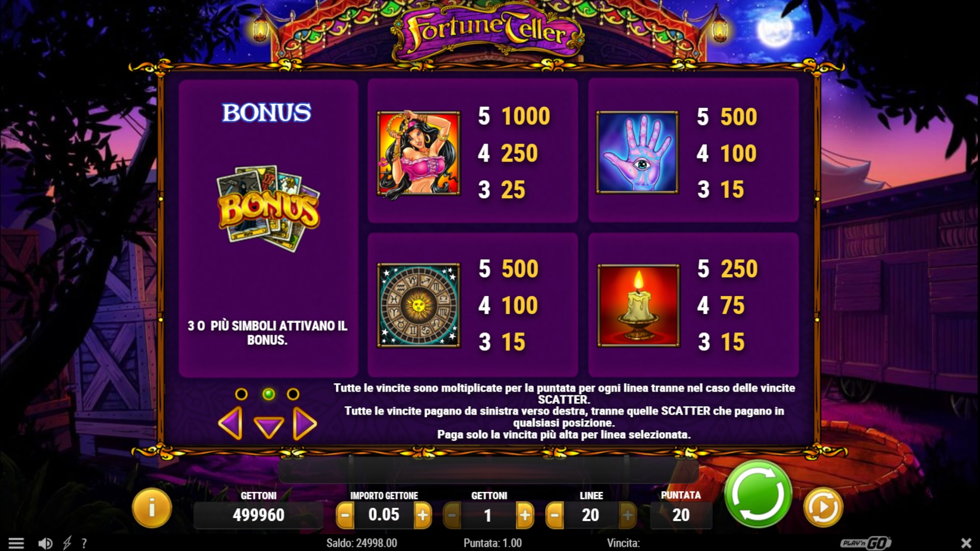
Task: Decrease Importo Gettone coin value
Action: point(345,515)
